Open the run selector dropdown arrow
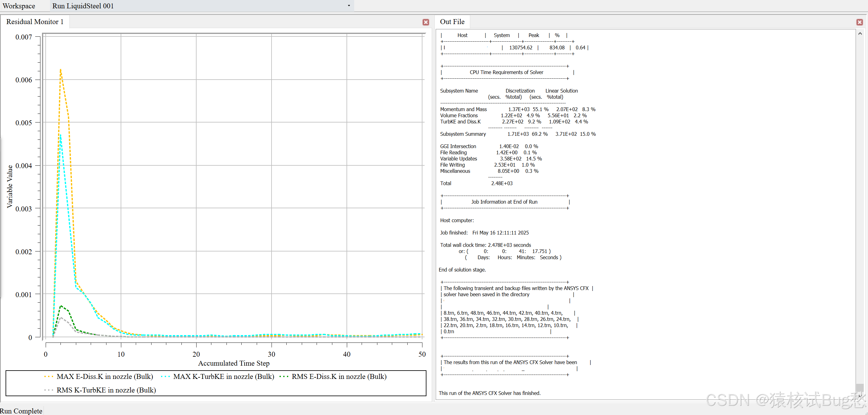This screenshot has width=868, height=415. 349,5
